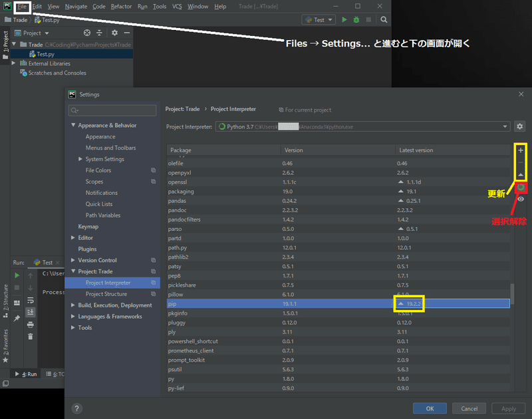Open Project panel gear options
Viewport: 532px width, 419px height.
[x=114, y=33]
